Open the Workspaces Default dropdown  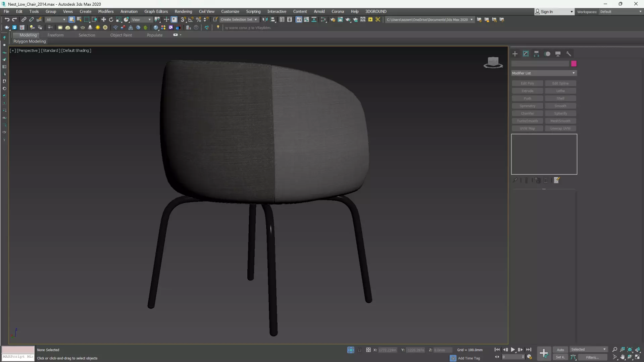click(621, 12)
